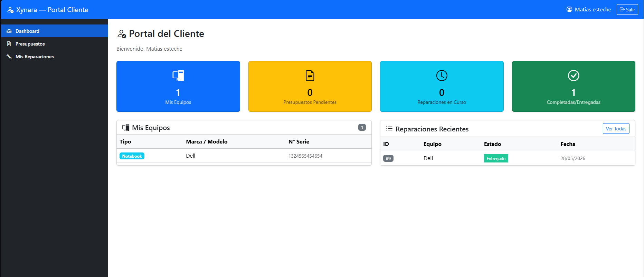Click the Reparaciones Recientes heading text
The image size is (644, 277).
pos(432,129)
